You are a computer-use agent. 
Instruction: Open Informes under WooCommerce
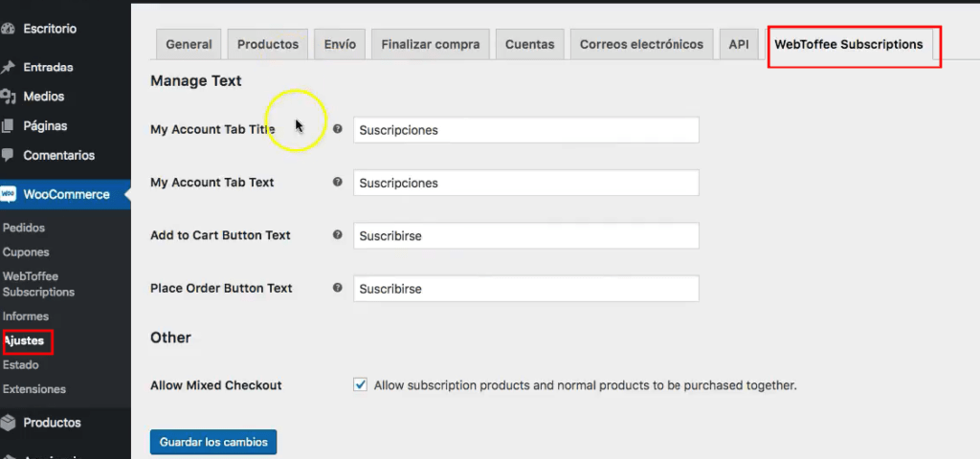point(25,316)
